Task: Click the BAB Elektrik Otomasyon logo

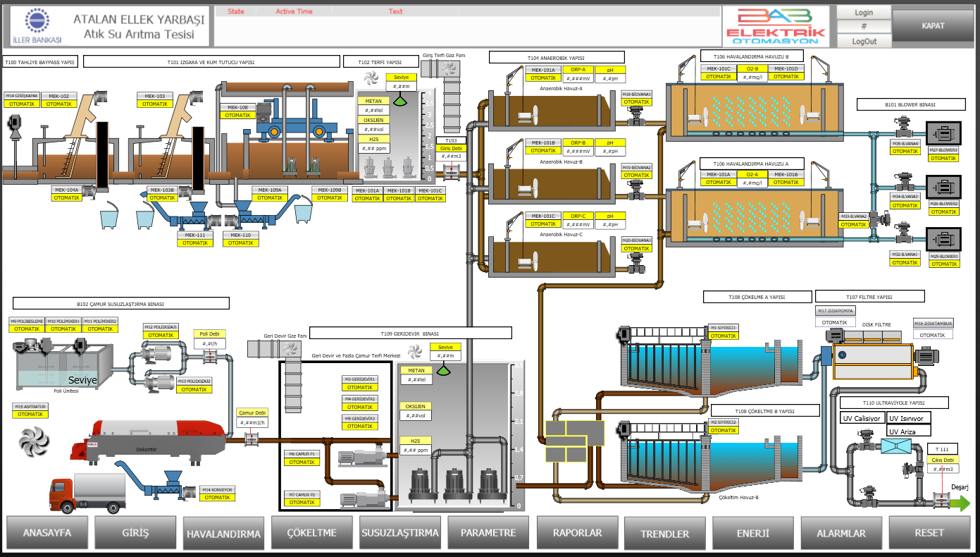Action: pos(775,27)
